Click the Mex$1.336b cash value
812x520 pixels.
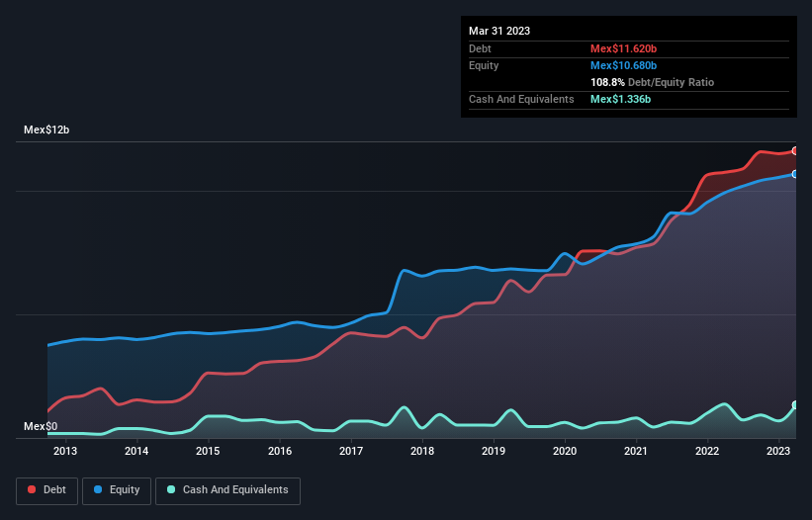(620, 99)
